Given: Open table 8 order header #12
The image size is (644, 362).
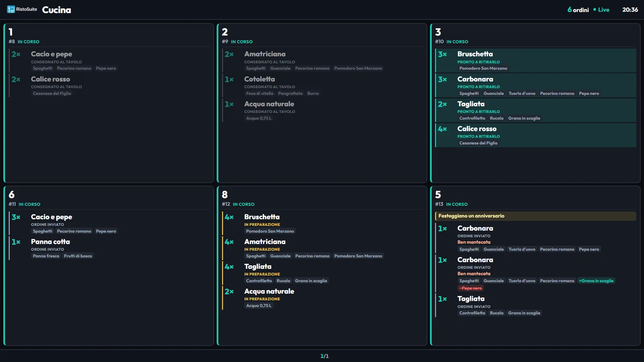Looking at the screenshot, I should (x=323, y=198).
